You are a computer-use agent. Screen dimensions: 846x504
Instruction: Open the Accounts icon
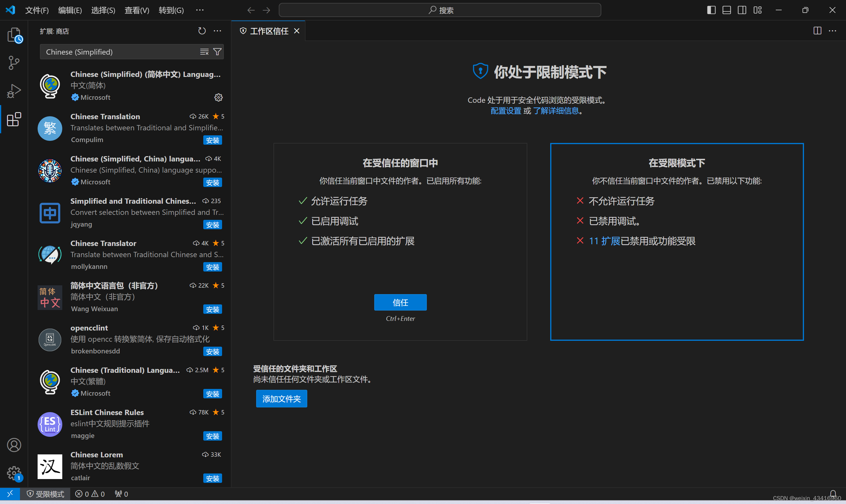pos(14,445)
